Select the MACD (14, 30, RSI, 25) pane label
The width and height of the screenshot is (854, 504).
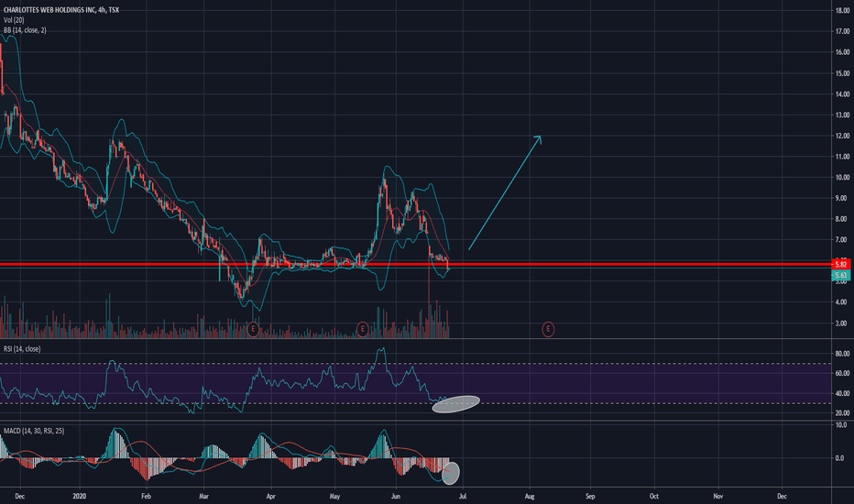pos(34,431)
